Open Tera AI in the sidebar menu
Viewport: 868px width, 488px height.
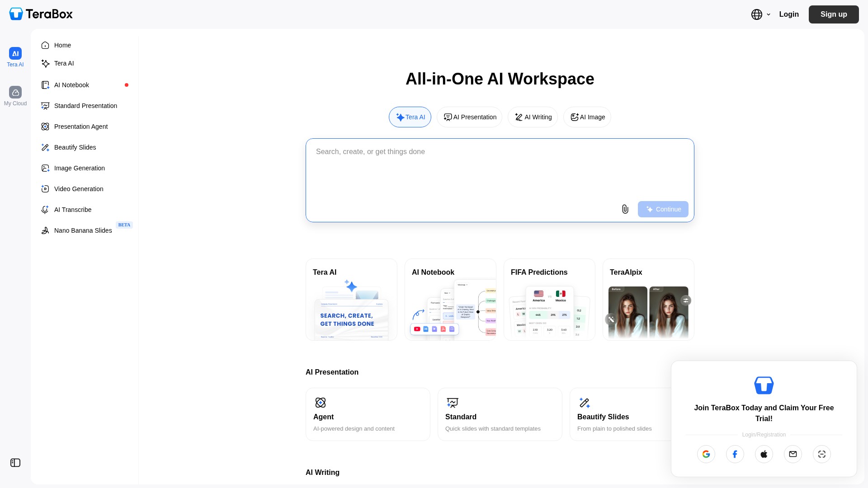(x=85, y=63)
